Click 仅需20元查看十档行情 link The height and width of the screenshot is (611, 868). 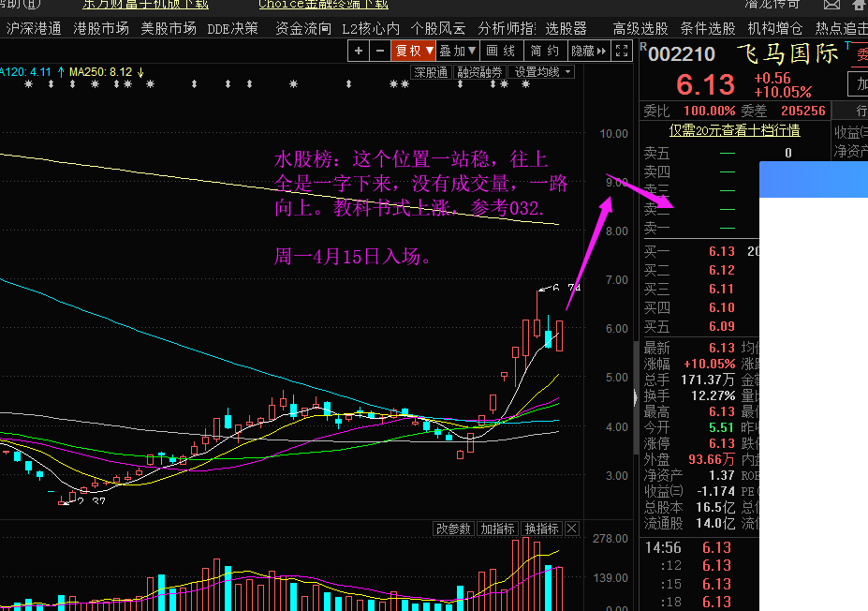coord(735,131)
